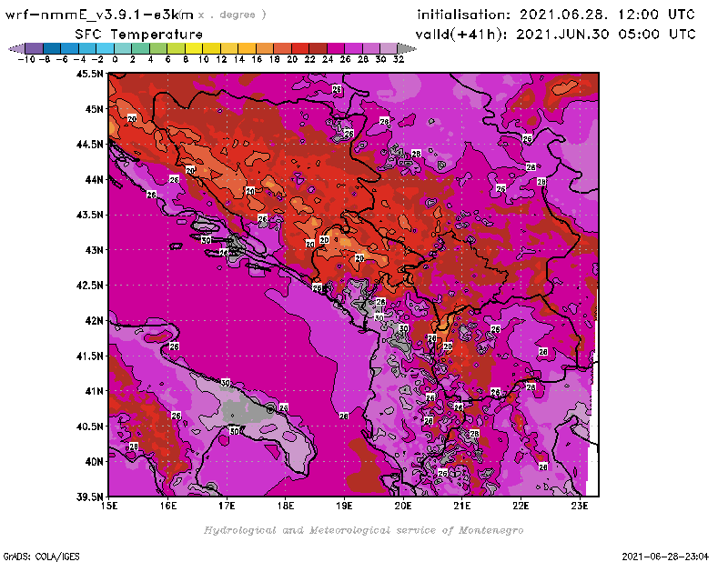
Task: Click the '44.5N' latitude label
Action: click(x=89, y=145)
